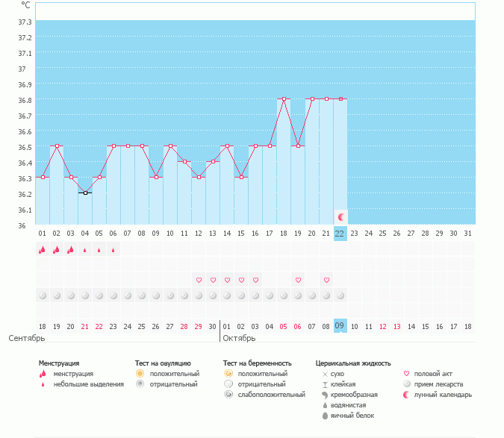The image size is (504, 438).
Task: Click the Октябрь month label
Action: tap(240, 338)
